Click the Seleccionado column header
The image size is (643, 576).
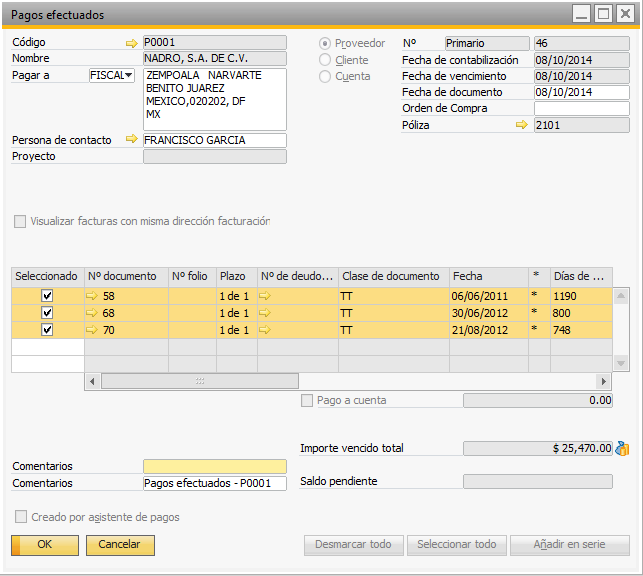[48, 277]
